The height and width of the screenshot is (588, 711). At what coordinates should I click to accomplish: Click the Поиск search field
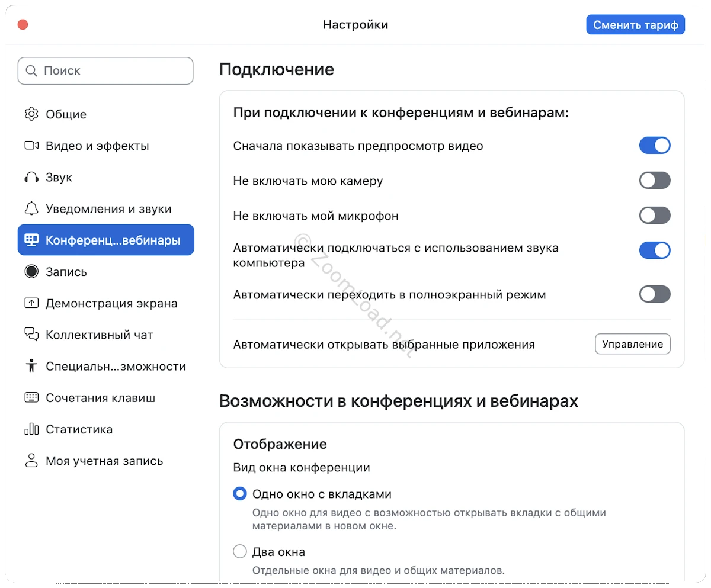105,71
